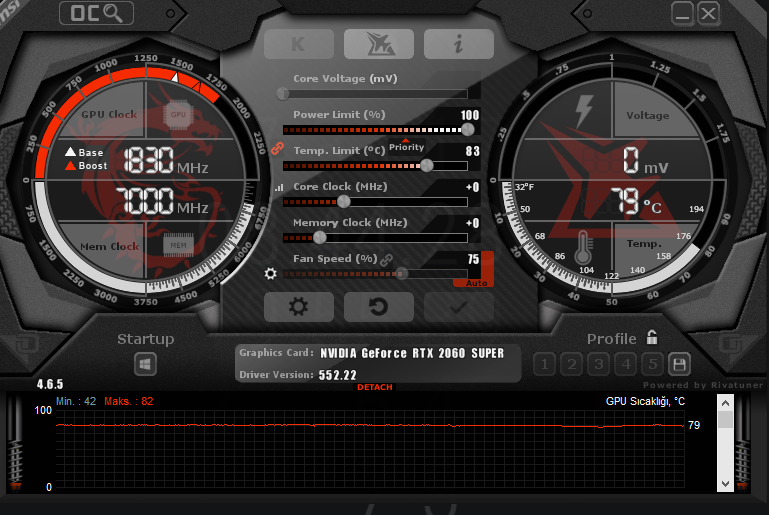
Task: Click the Priority marker on Temp. Limit
Action: point(406,146)
